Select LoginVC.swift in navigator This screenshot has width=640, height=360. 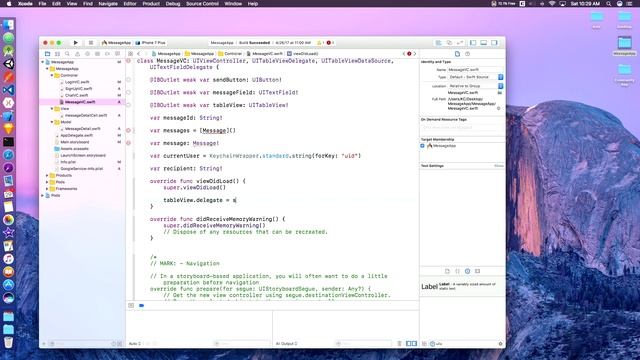77,82
